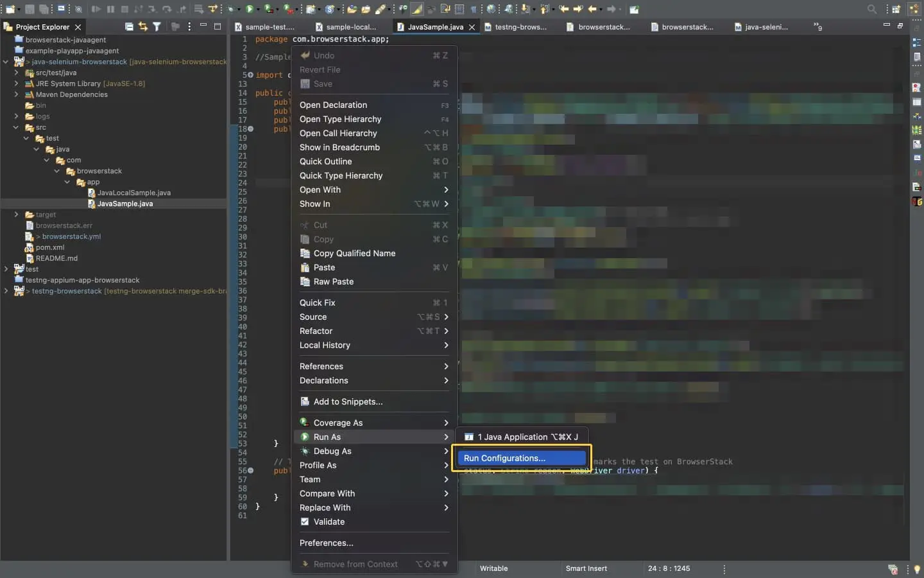Open JavaLocalSample.java in Project Explorer
The width and height of the screenshot is (924, 578).
133,193
